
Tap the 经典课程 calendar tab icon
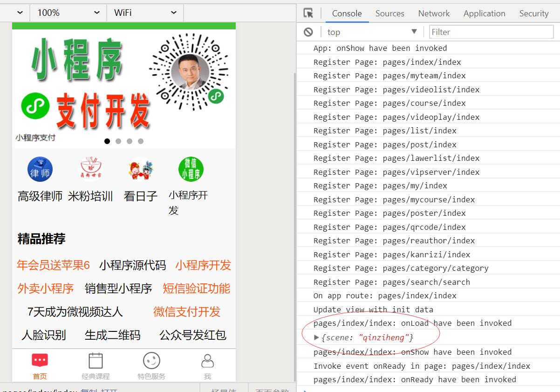96,361
